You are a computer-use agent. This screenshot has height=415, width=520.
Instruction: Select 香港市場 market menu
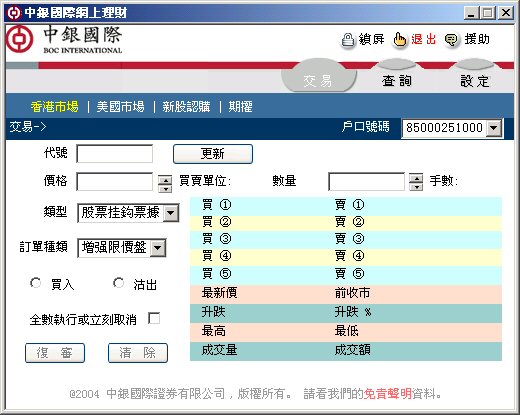pyautogui.click(x=55, y=107)
